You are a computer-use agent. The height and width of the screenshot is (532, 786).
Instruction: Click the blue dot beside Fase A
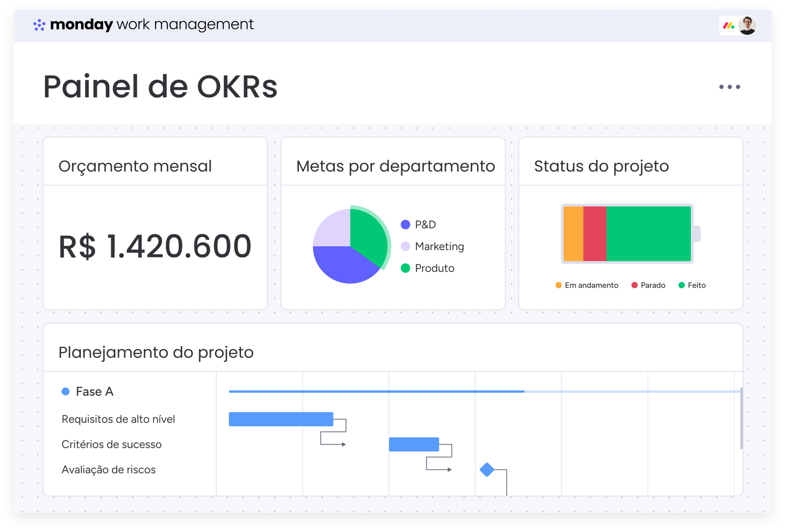(66, 391)
